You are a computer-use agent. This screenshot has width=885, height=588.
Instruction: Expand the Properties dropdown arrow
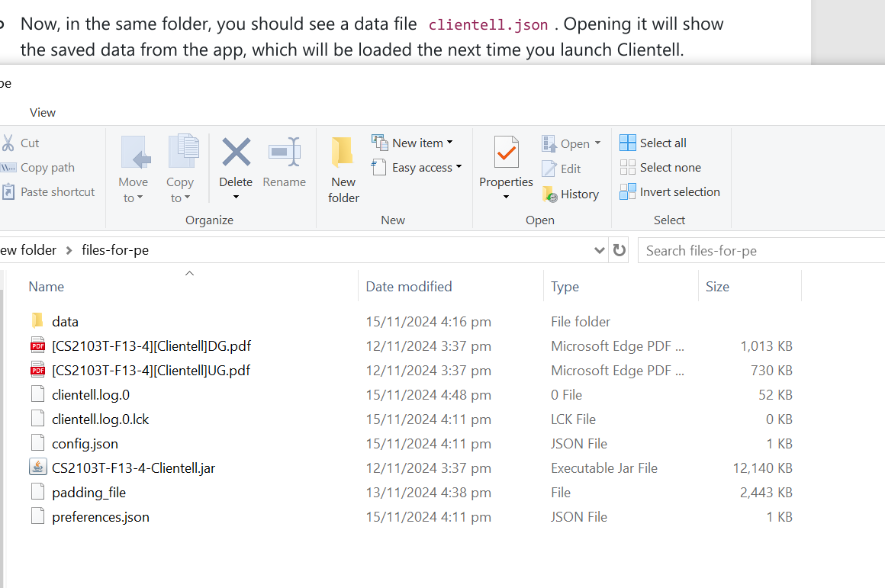coord(507,197)
